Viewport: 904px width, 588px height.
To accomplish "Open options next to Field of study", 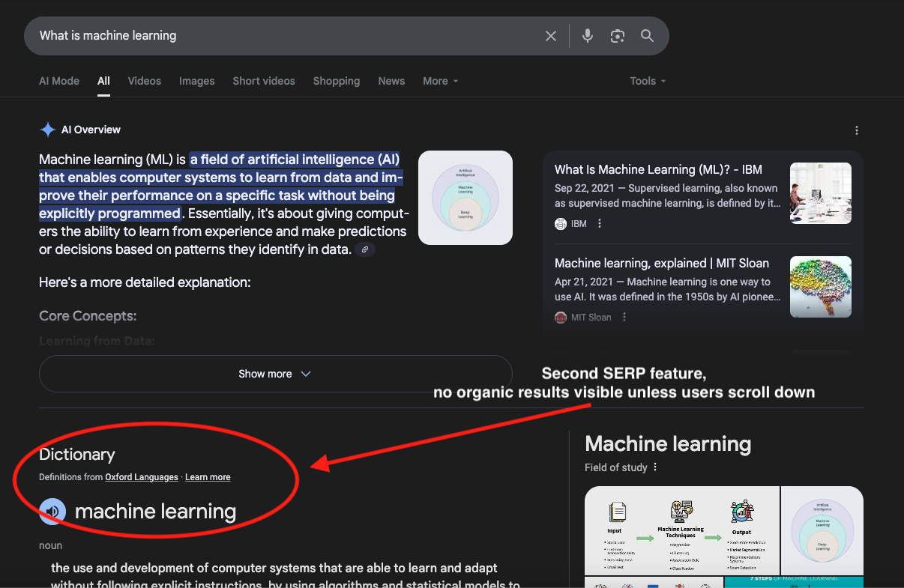I will (x=655, y=467).
